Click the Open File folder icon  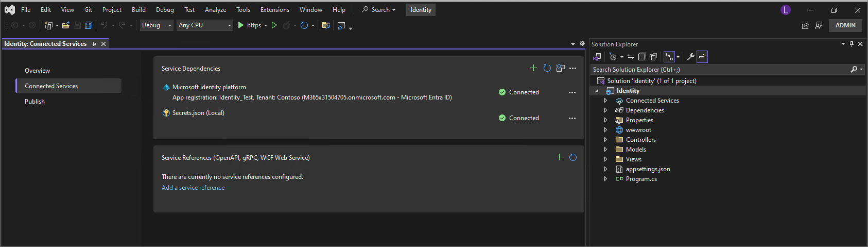66,25
